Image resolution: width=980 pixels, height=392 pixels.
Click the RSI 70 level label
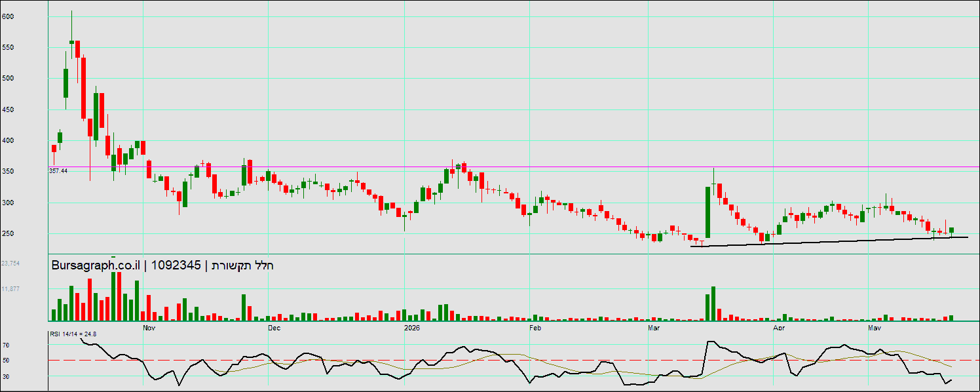tap(5, 345)
